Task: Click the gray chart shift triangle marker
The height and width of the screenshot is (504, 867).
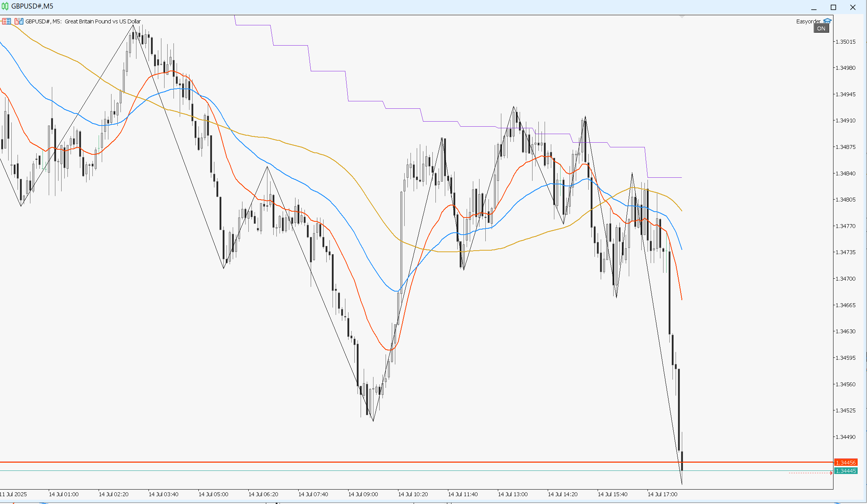Action: [x=681, y=17]
